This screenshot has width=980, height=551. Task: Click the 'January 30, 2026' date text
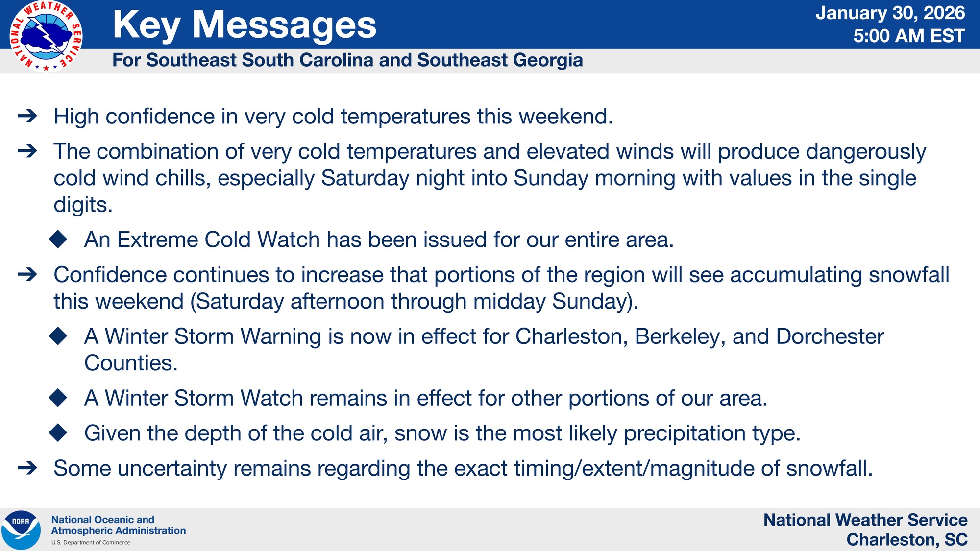pyautogui.click(x=890, y=13)
